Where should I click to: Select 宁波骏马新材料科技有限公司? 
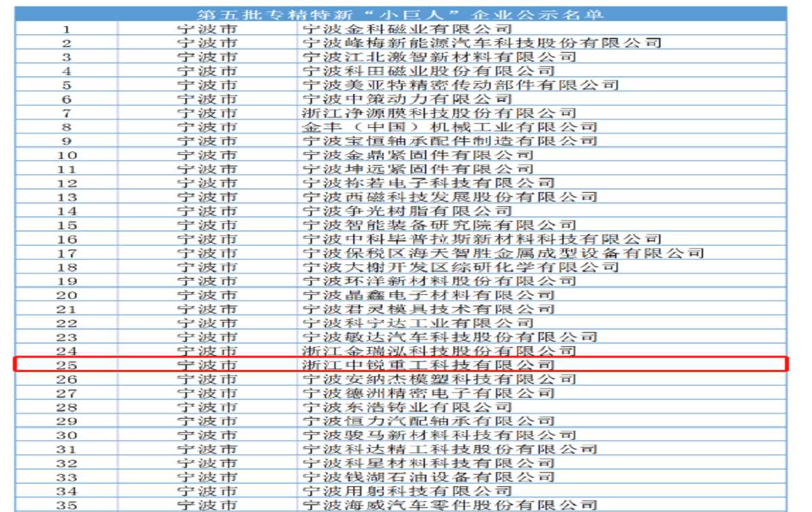pos(439,435)
